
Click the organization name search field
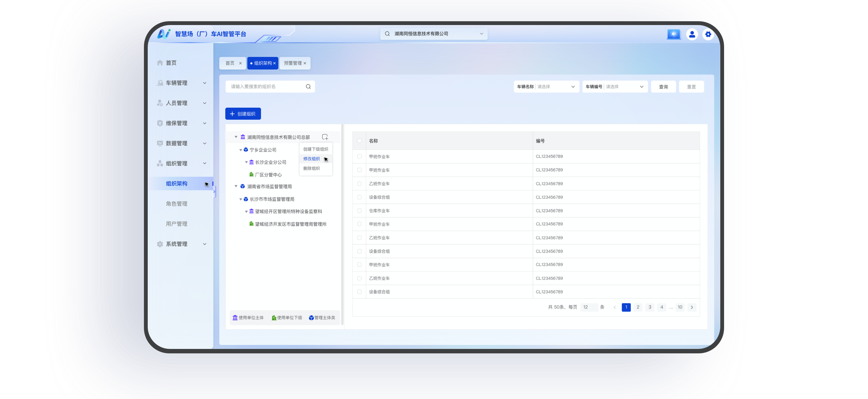pos(266,87)
